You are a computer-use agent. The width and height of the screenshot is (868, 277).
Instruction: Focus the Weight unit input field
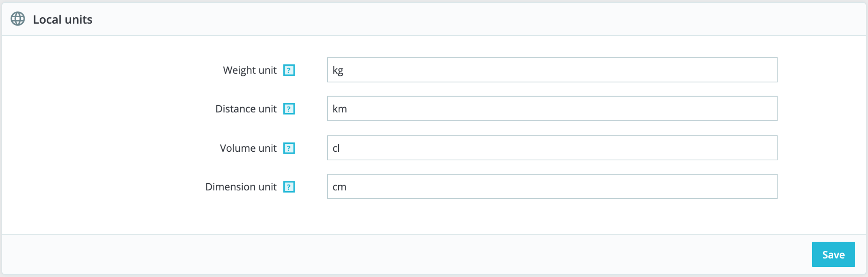[552, 70]
